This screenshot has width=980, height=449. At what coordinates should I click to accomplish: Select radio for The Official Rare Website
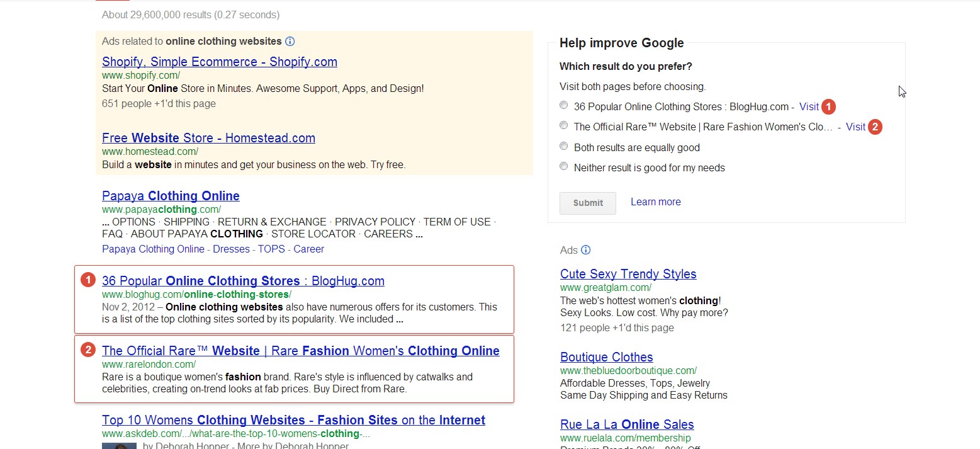(563, 125)
